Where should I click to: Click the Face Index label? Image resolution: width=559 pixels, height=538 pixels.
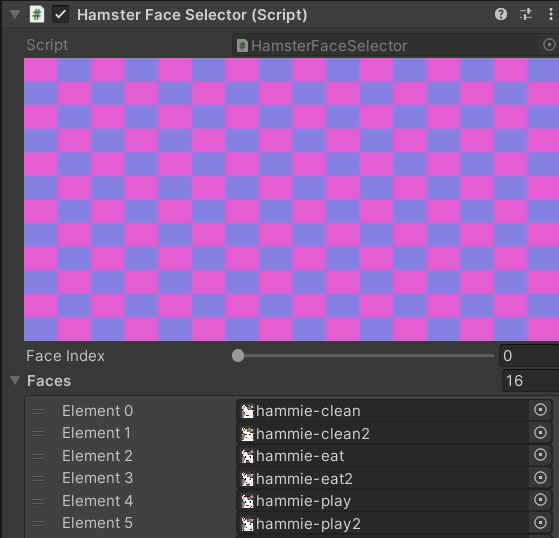point(65,355)
